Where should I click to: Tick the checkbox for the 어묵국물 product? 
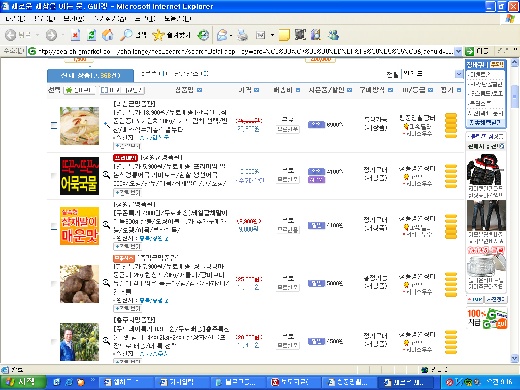(54, 175)
